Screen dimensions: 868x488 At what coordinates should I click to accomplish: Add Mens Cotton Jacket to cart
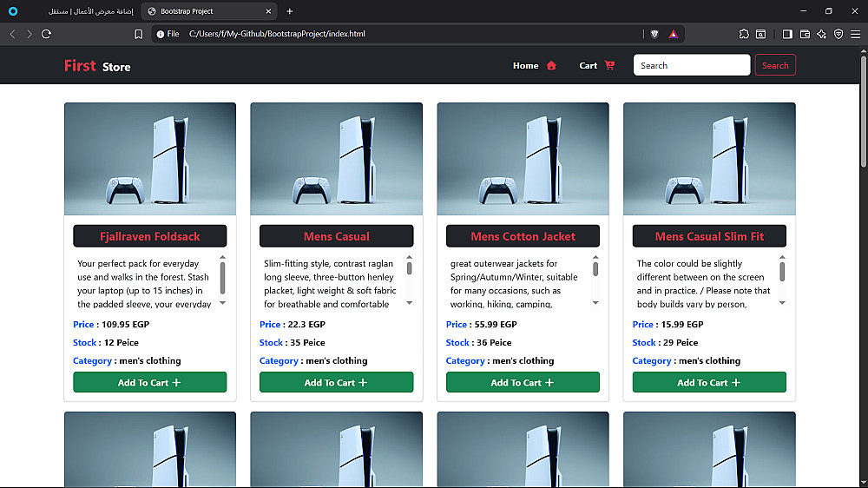click(x=523, y=382)
